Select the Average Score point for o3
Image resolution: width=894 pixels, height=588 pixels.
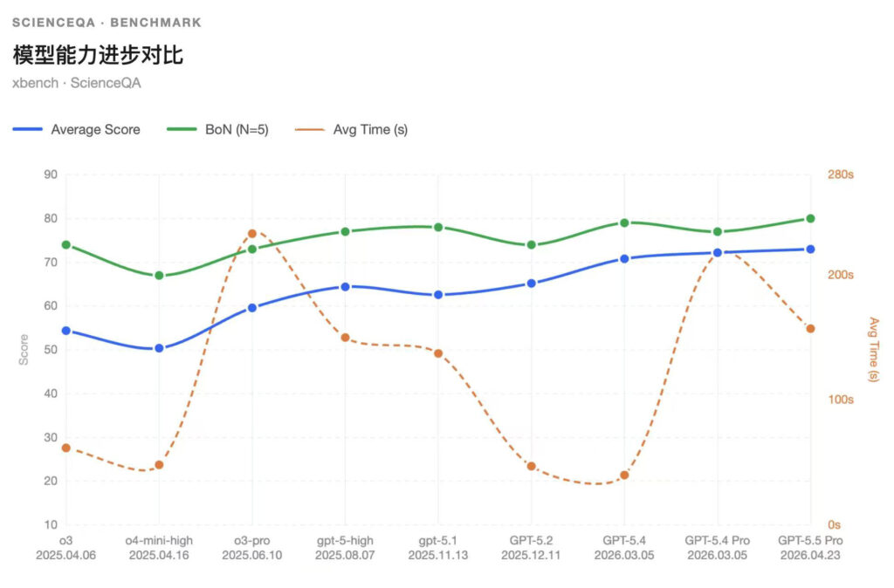(65, 331)
